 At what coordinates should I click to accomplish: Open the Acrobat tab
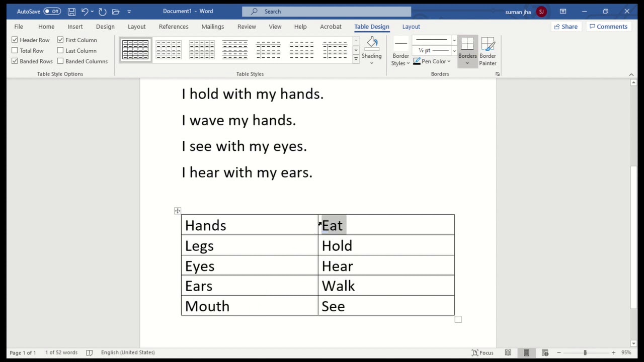331,27
